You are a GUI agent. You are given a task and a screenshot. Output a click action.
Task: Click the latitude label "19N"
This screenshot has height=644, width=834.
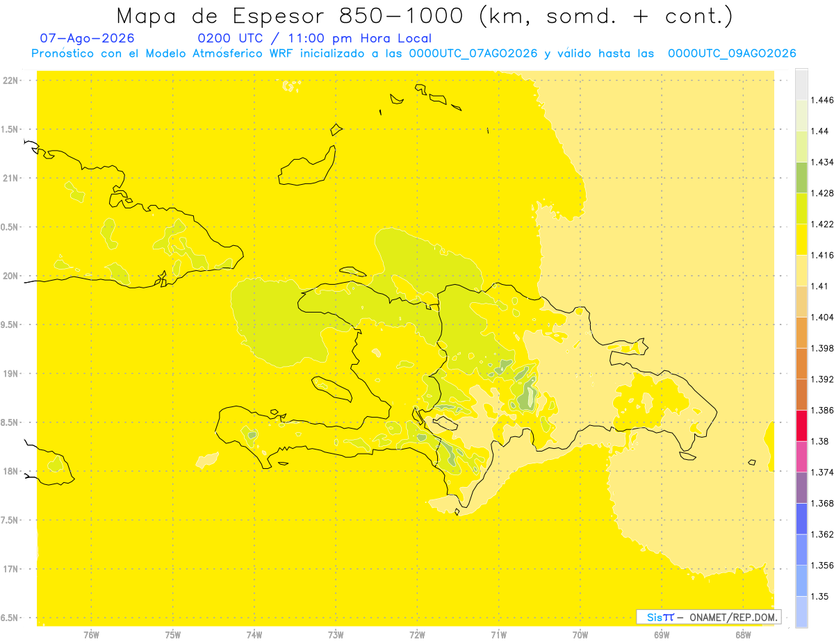[11, 373]
